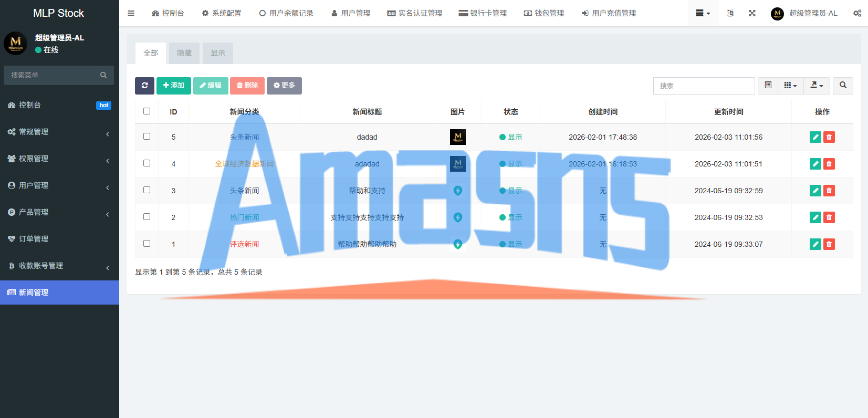Viewport: 868px width, 418px height.
Task: Check the checkbox for row ID 3
Action: [147, 190]
